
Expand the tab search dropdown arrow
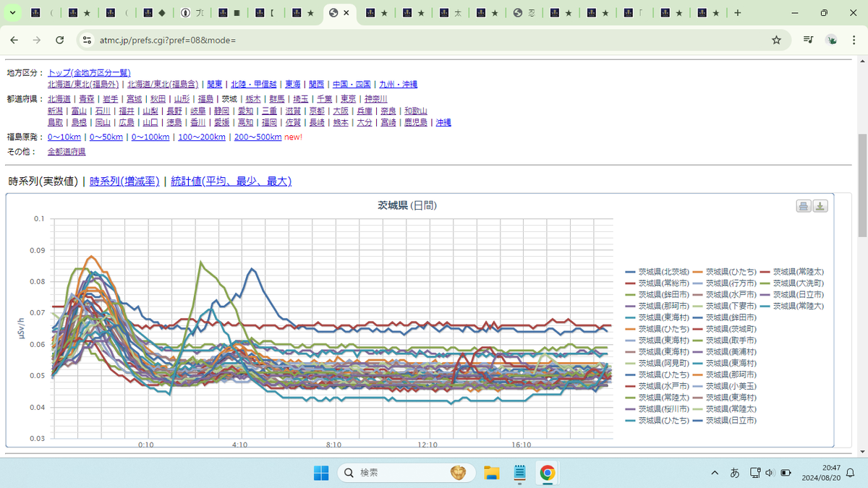(x=12, y=13)
